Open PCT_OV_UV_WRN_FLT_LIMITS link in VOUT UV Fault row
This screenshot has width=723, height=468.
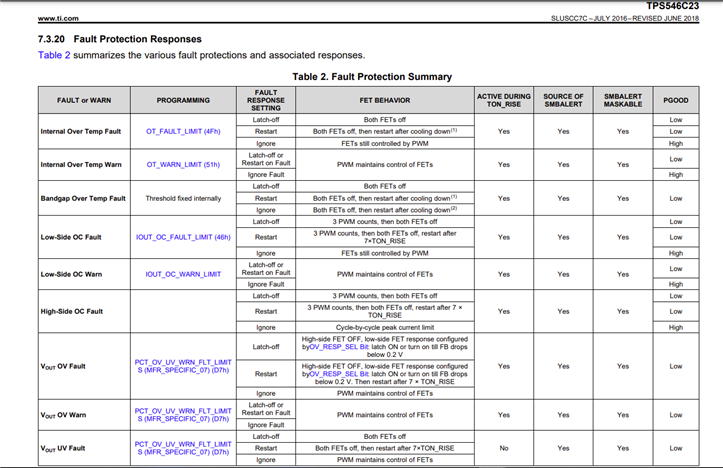coord(183,448)
